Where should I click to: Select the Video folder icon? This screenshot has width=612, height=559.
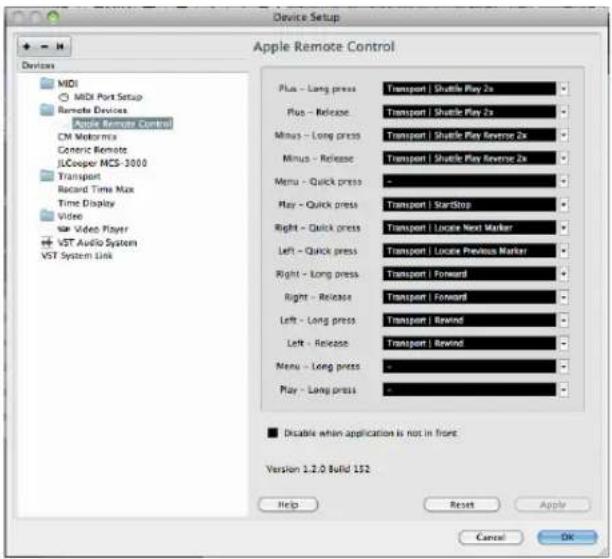coord(47,215)
